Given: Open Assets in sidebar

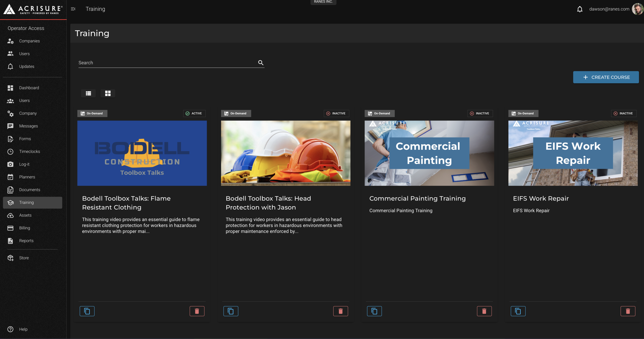Looking at the screenshot, I should point(33,215).
